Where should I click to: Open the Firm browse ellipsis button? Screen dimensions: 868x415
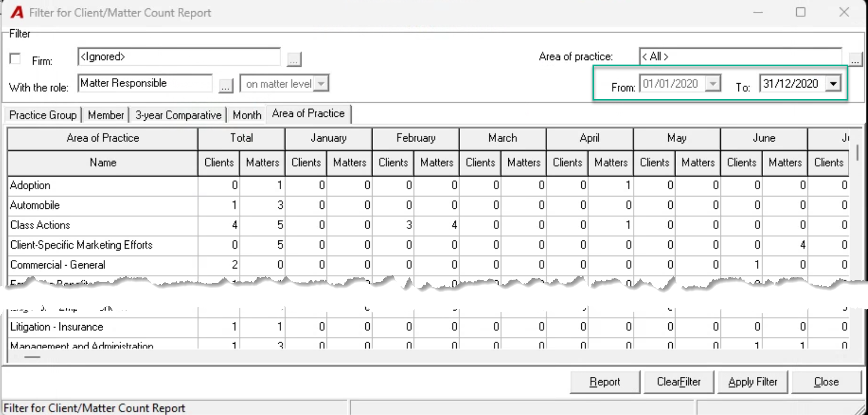point(294,59)
